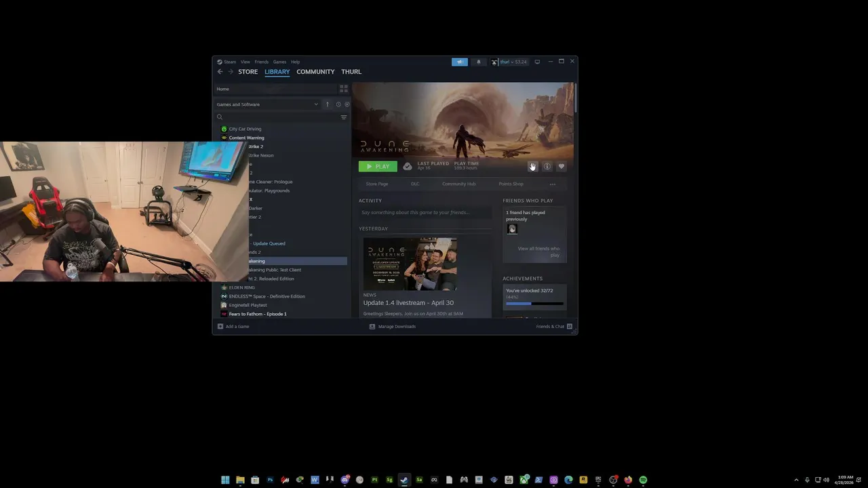The width and height of the screenshot is (868, 488).
Task: Open the Games menu
Action: tap(279, 62)
